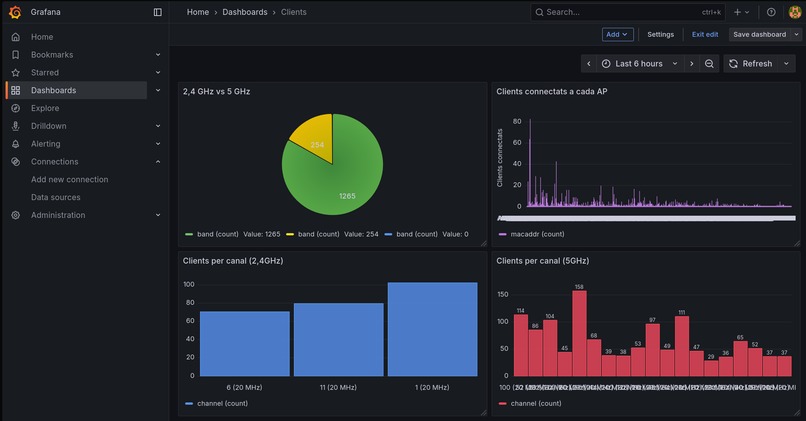Click the Administration gear icon
The image size is (806, 421).
(16, 215)
